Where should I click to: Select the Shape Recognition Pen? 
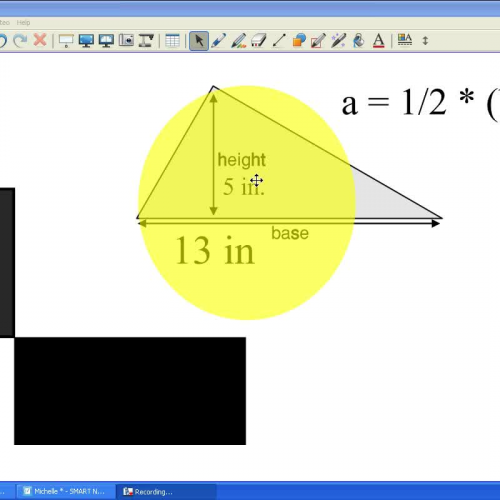318,41
